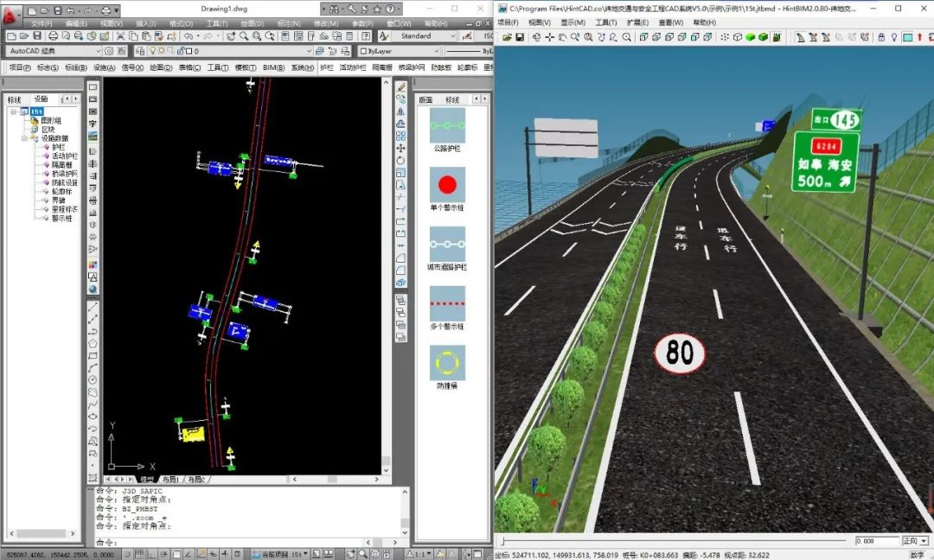
Task: Open the layer properties manager icon
Action: 140,51
